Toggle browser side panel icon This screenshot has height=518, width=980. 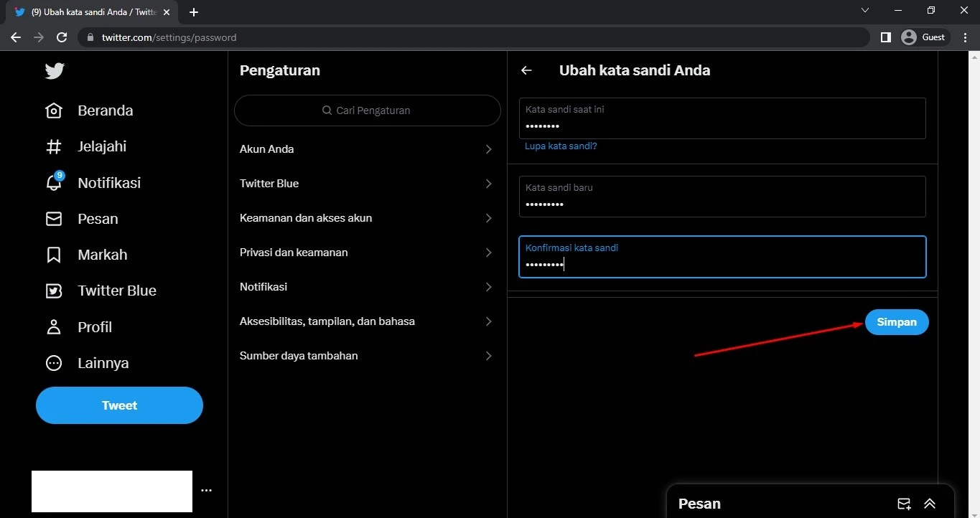pos(886,37)
